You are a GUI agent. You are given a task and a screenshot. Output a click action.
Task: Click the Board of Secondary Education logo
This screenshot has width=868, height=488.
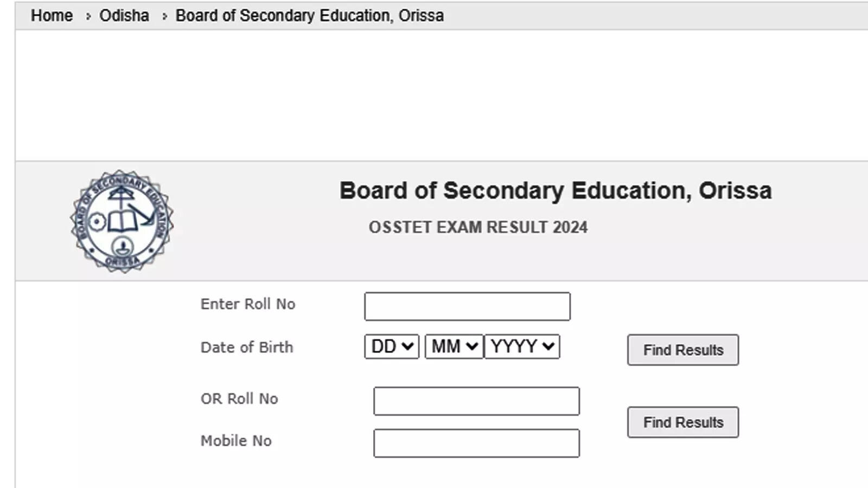tap(122, 221)
